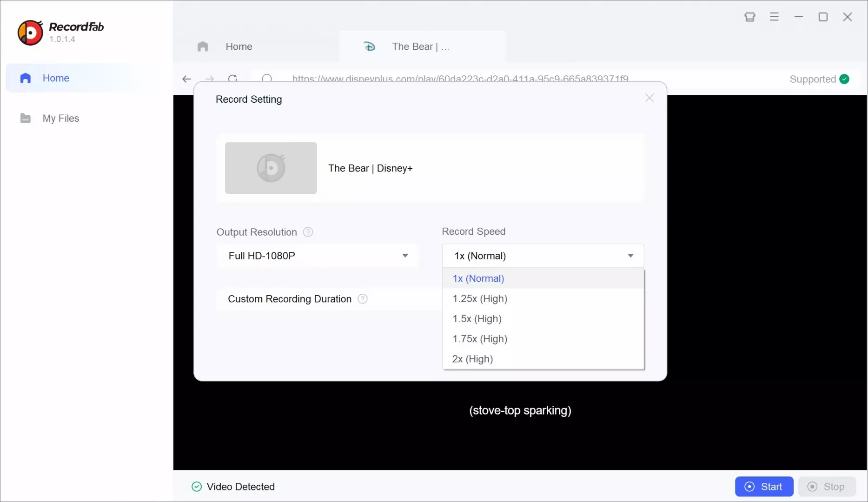Collapse the Record Speed dropdown showing 1x (Normal)
The image size is (868, 502).
[543, 256]
